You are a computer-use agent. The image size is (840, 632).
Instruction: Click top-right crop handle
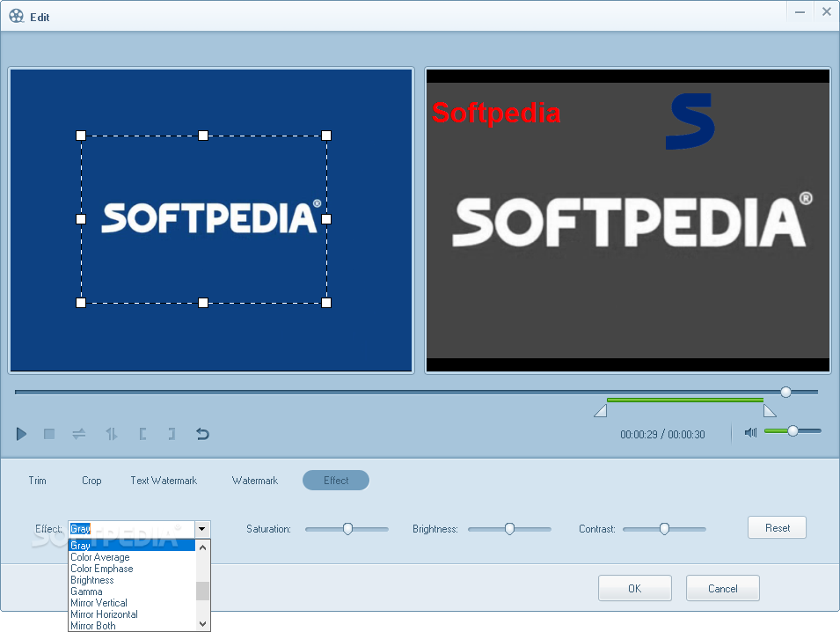point(326,136)
